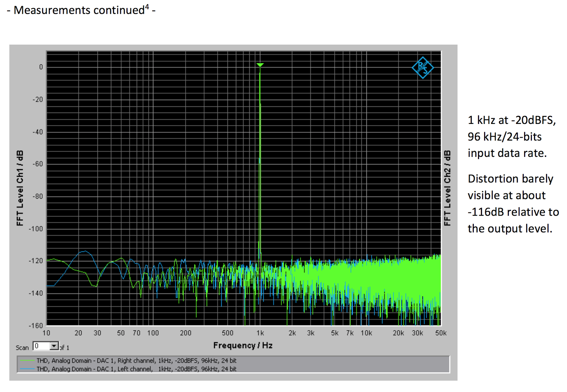
Task: Select the Right channel THD legend text
Action: point(136,360)
